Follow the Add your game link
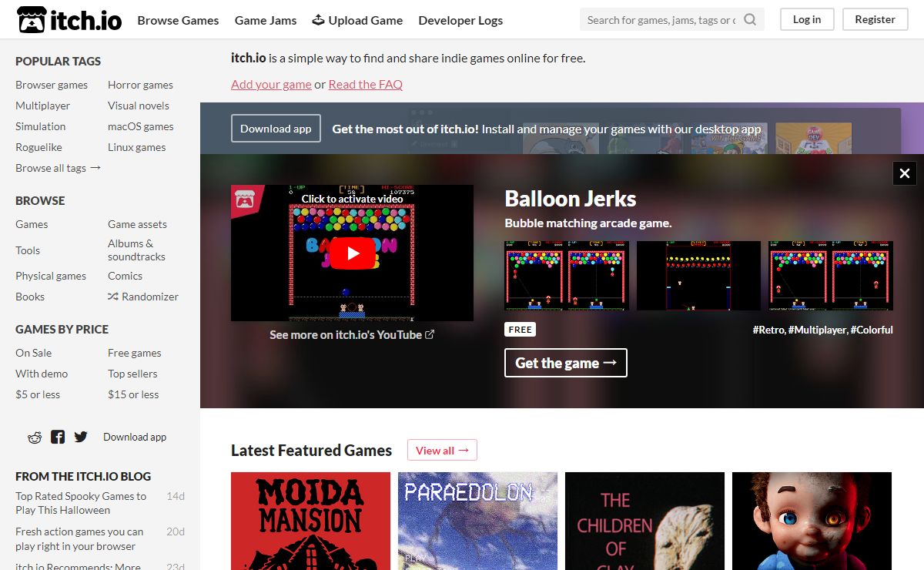This screenshot has height=570, width=924. (271, 84)
